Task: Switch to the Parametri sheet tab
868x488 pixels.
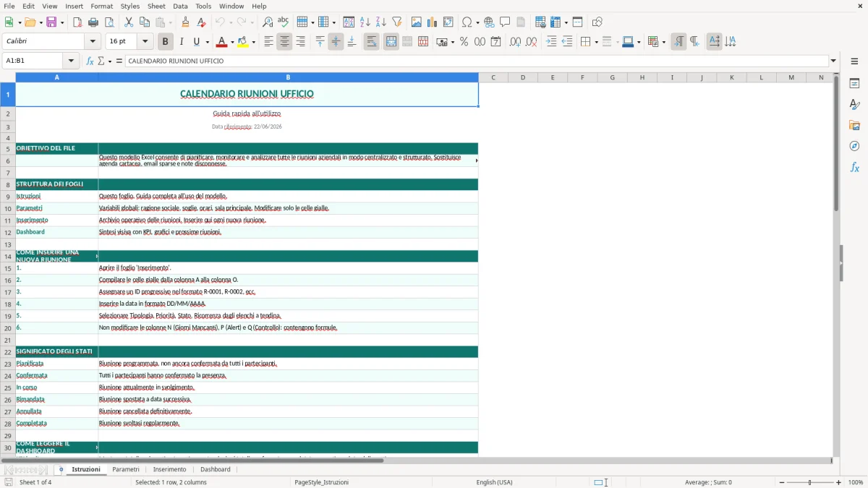Action: tap(126, 469)
